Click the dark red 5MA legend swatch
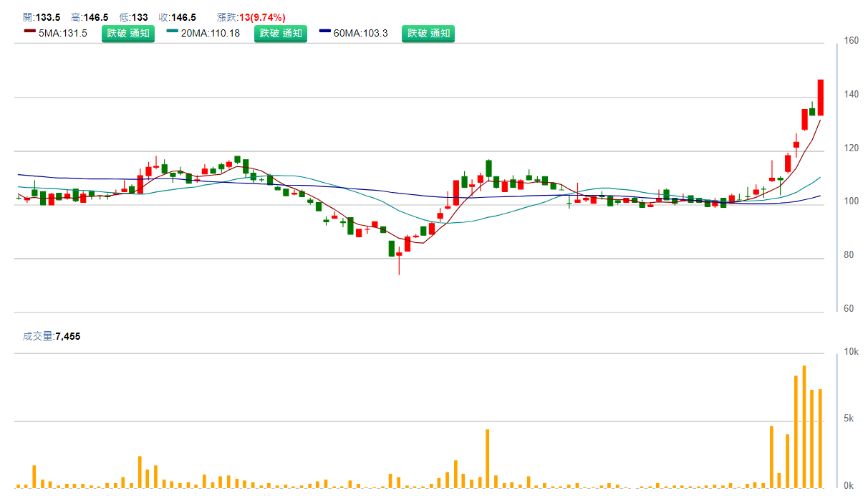 pos(29,32)
